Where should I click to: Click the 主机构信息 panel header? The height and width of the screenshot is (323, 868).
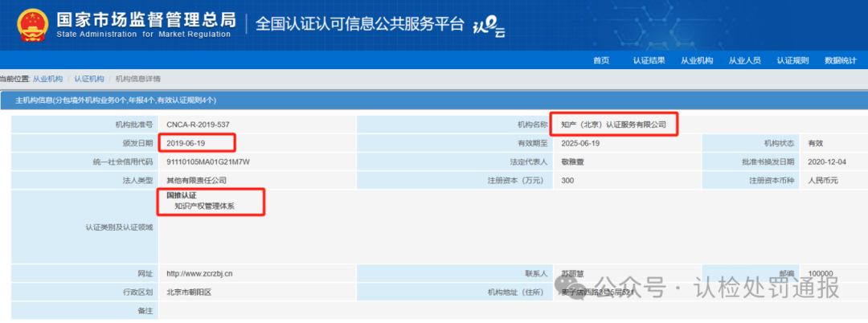click(434, 100)
